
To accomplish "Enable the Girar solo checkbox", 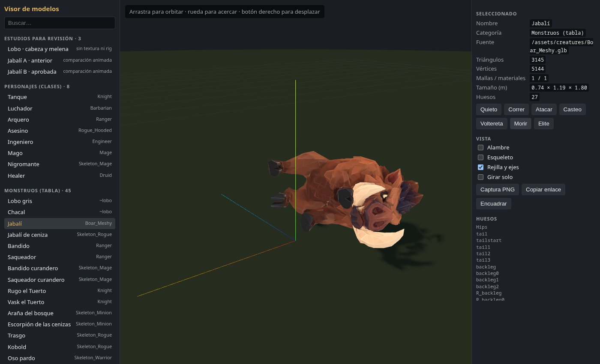I will [x=480, y=177].
